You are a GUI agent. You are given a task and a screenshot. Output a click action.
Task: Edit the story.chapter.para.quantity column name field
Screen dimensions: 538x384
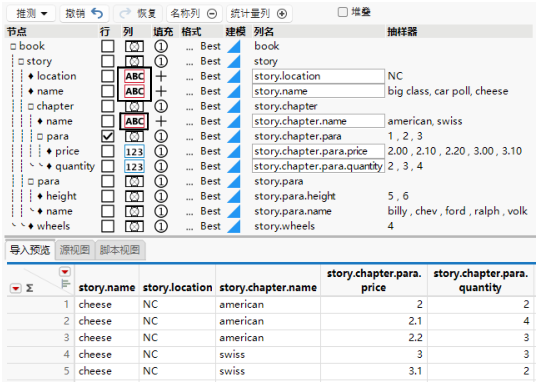[318, 166]
